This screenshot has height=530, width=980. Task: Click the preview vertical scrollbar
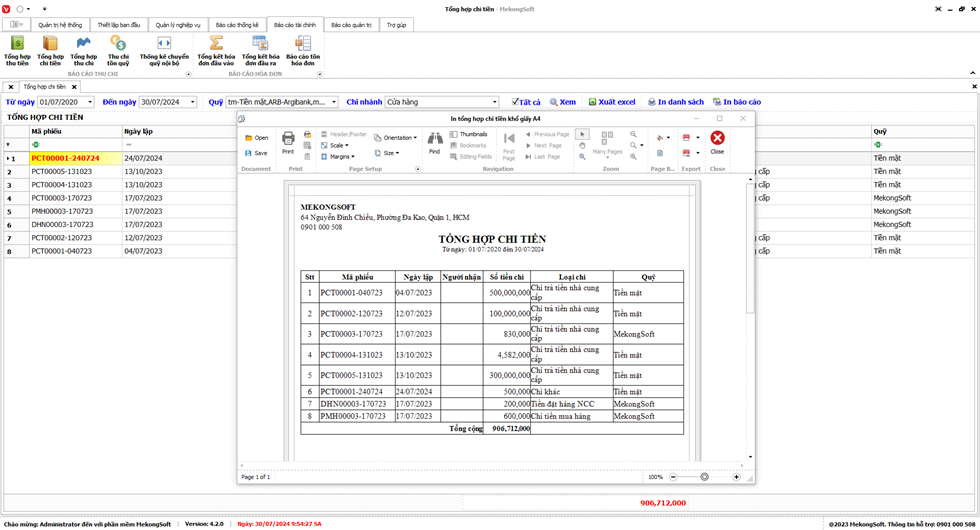click(x=750, y=248)
